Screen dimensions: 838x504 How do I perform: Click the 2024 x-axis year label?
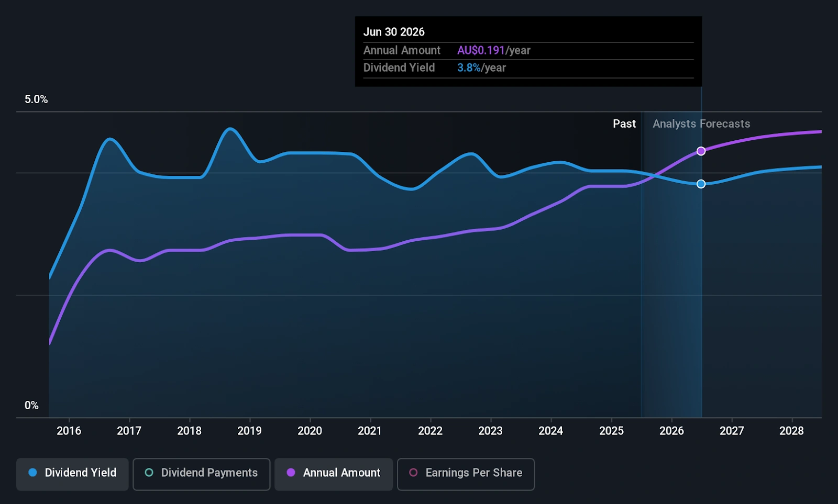(x=550, y=431)
